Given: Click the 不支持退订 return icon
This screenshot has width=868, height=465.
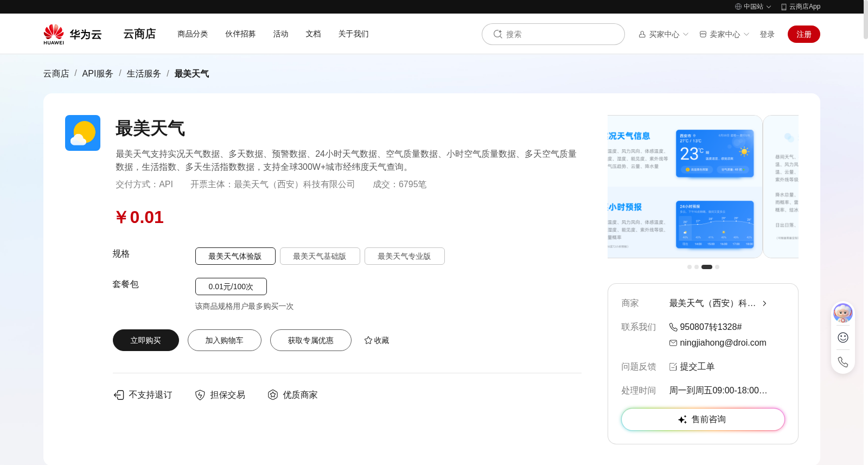Looking at the screenshot, I should [x=119, y=395].
